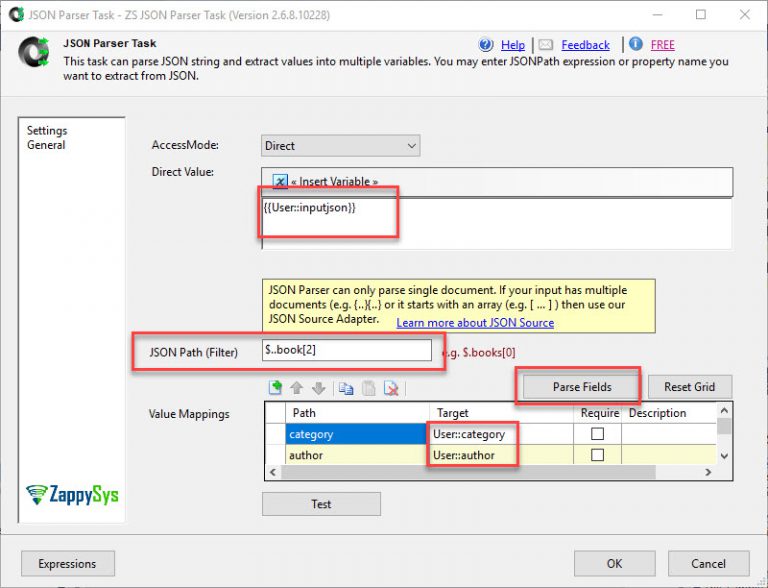Click the Target column header

(502, 413)
